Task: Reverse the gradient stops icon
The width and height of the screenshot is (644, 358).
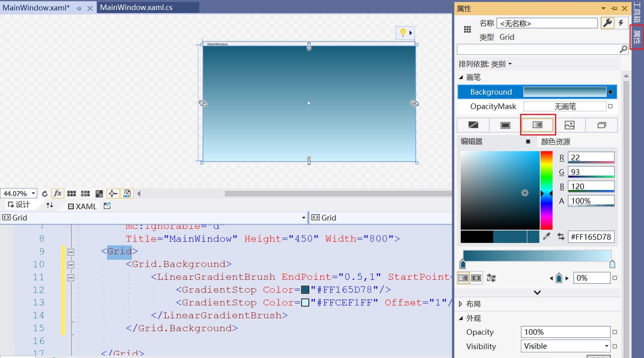Action: coord(491,278)
